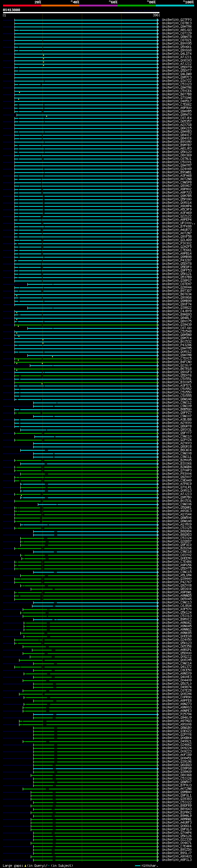Screen dimensions: 197x868
Task: Select label UniRef100_Q3E6Z2
Action: pyautogui.click(x=177, y=731)
